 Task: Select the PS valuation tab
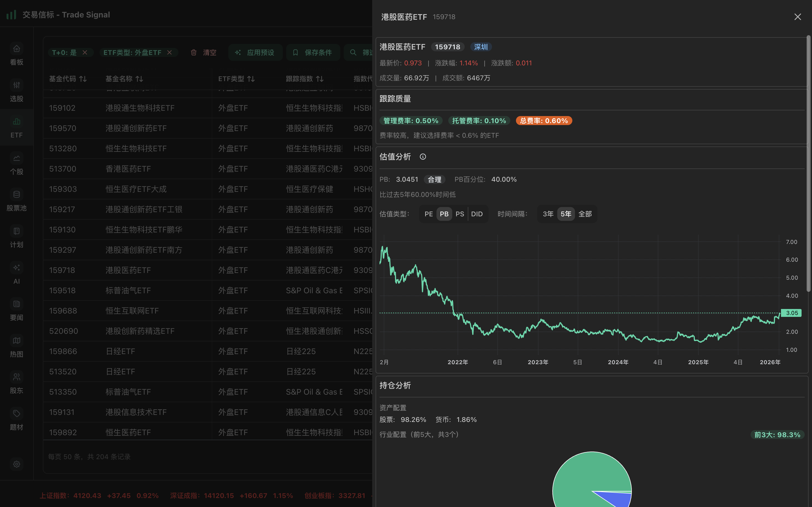coord(460,214)
